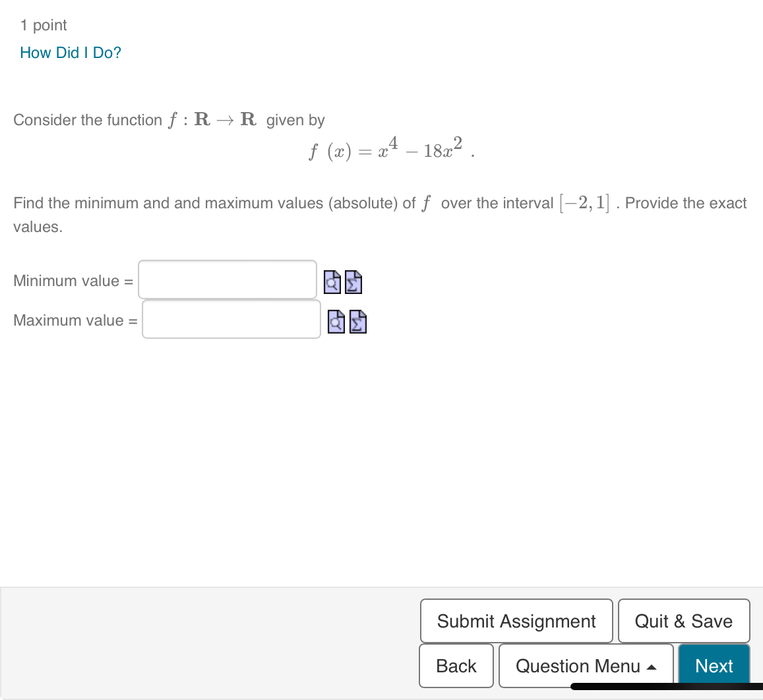
Task: Click the How Did I Do? feedback link
Action: coord(71,53)
